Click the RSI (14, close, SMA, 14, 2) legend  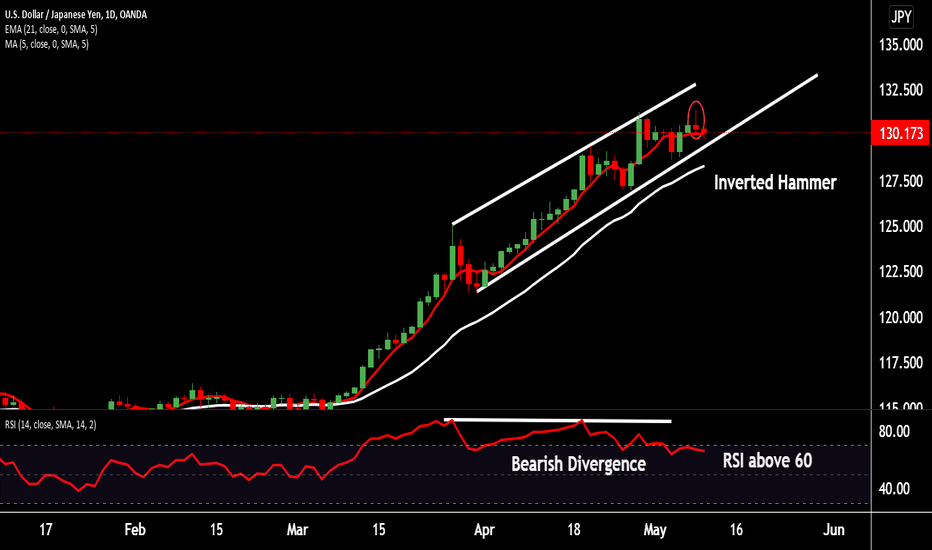[51, 425]
